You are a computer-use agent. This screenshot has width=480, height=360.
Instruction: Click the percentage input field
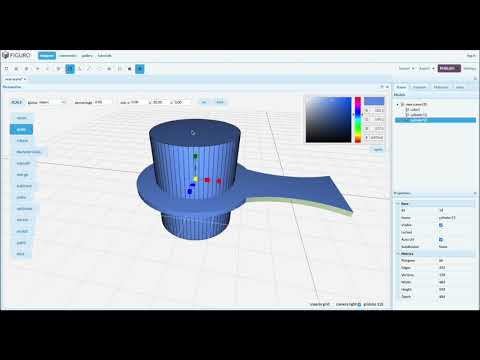click(x=102, y=102)
